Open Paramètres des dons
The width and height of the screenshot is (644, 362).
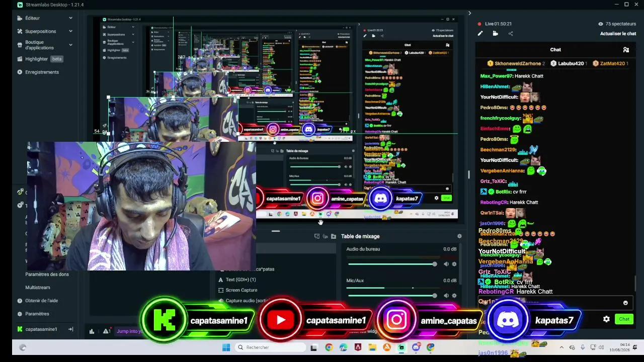(47, 275)
